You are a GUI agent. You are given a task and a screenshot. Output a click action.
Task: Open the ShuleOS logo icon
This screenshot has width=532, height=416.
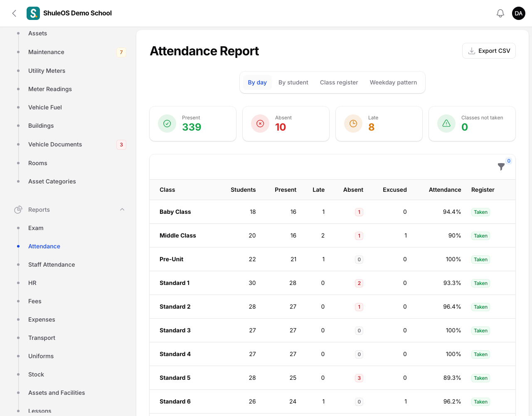[33, 13]
